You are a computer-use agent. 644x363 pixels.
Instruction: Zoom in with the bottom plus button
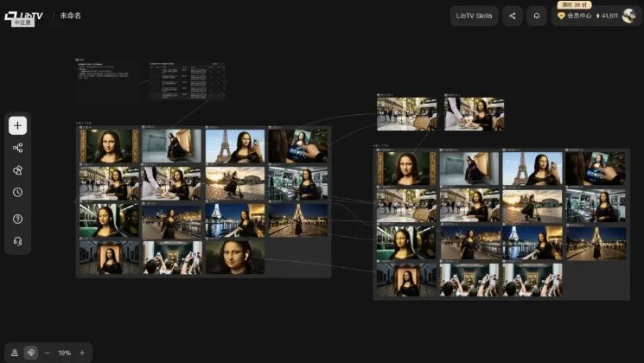pos(82,353)
